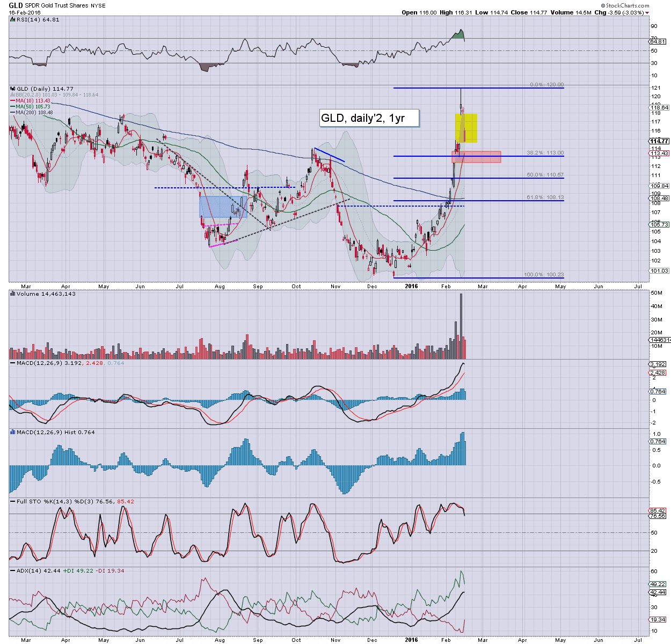Click the red '-DI 19.34' legend value
The width and height of the screenshot is (671, 644).
[110, 570]
